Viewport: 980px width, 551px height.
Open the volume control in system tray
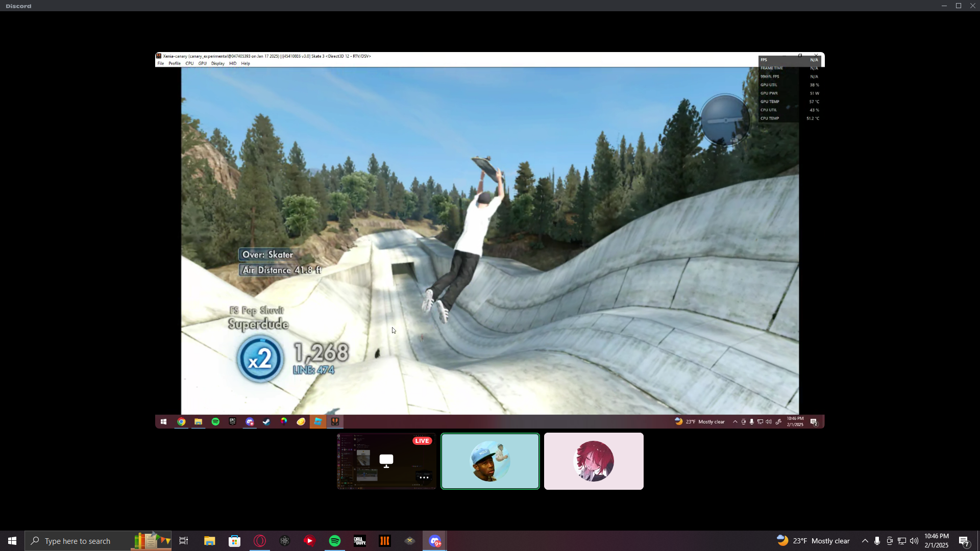click(914, 541)
